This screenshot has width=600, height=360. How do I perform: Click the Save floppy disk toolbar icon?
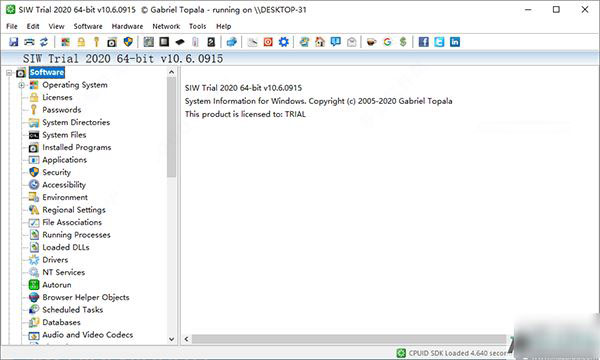[x=13, y=42]
